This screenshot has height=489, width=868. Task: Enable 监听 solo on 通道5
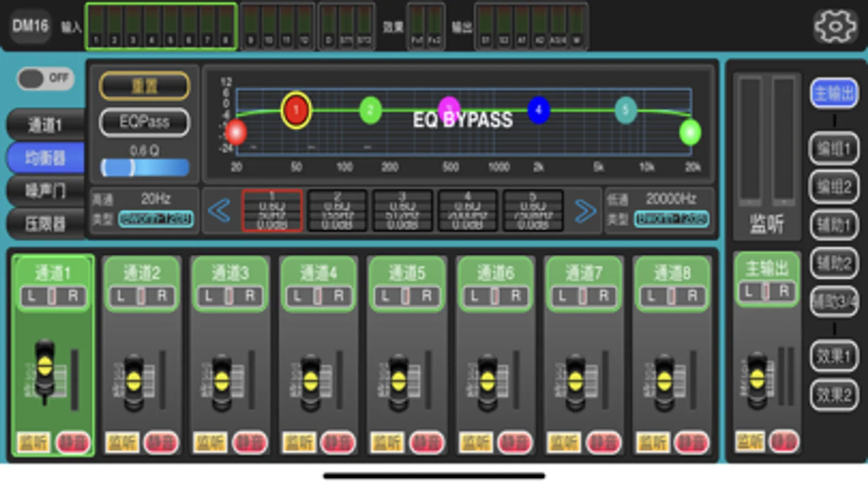click(x=387, y=442)
